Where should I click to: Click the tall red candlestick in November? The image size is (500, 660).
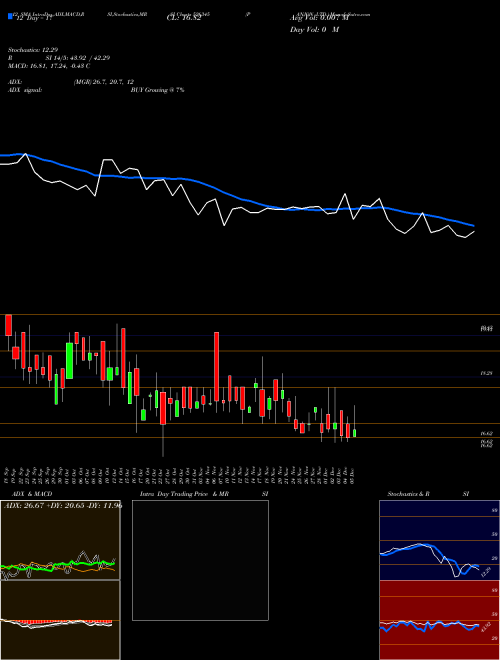216,367
